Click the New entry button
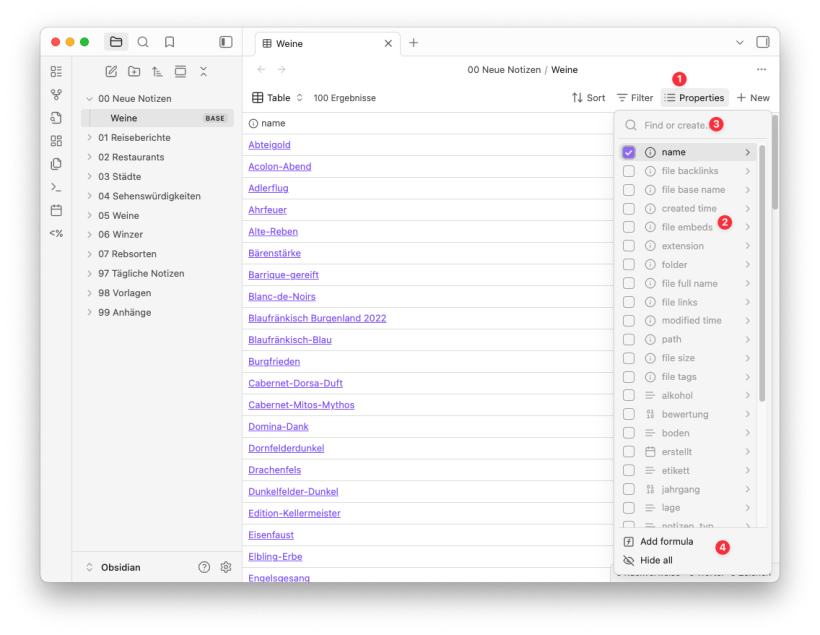 753,98
